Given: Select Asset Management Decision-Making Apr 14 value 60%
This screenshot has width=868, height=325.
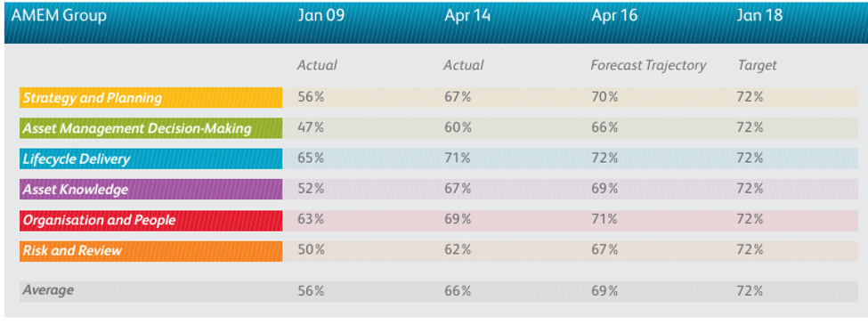Looking at the screenshot, I should click(458, 128).
